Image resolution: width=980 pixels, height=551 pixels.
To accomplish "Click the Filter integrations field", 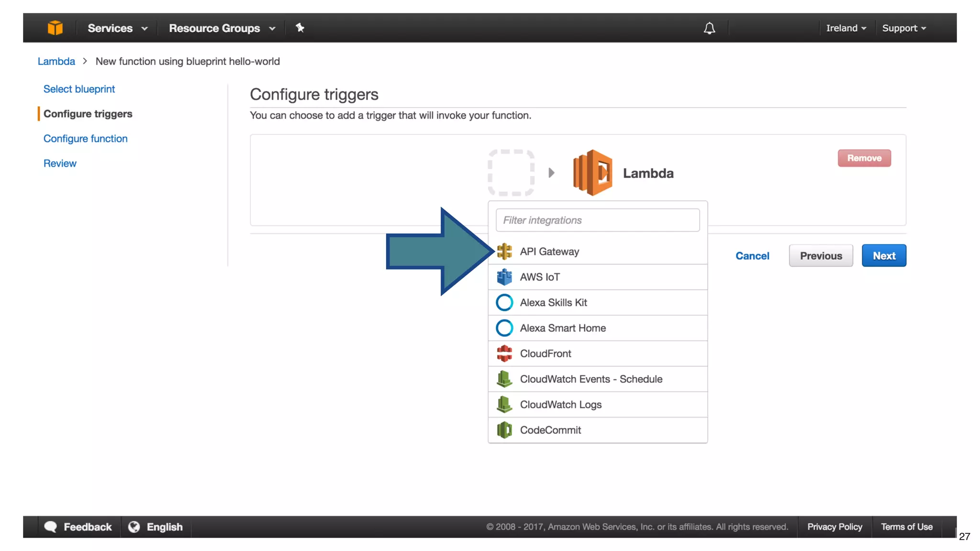I will 597,220.
